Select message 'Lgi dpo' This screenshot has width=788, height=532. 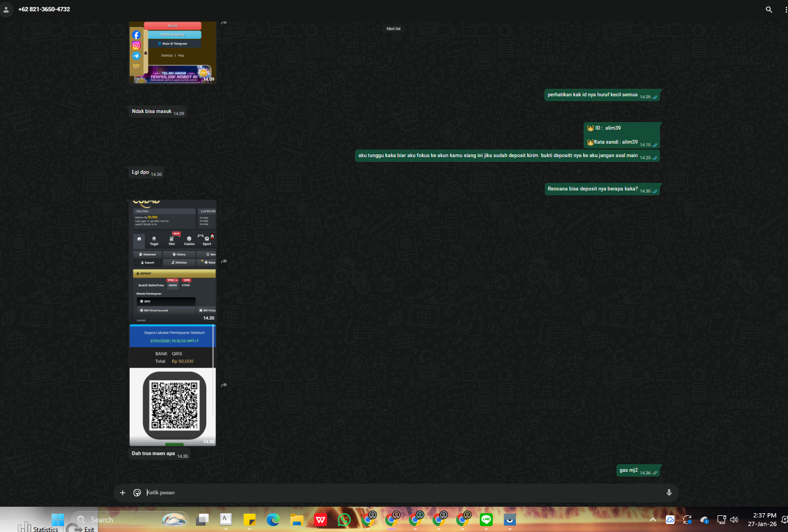pyautogui.click(x=146, y=173)
